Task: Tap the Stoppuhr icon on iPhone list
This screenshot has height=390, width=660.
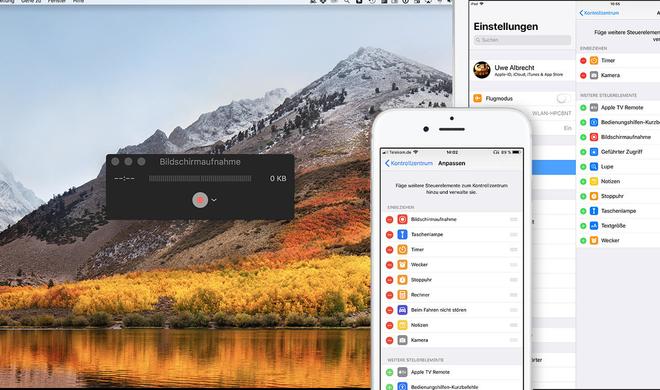Action: point(402,280)
